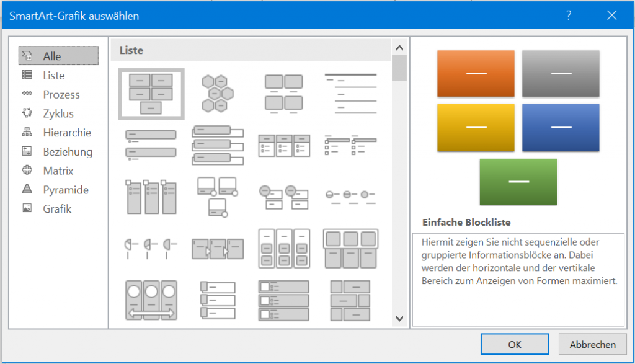Choose the three stacked offset bars layout
The image size is (635, 364).
point(218,145)
